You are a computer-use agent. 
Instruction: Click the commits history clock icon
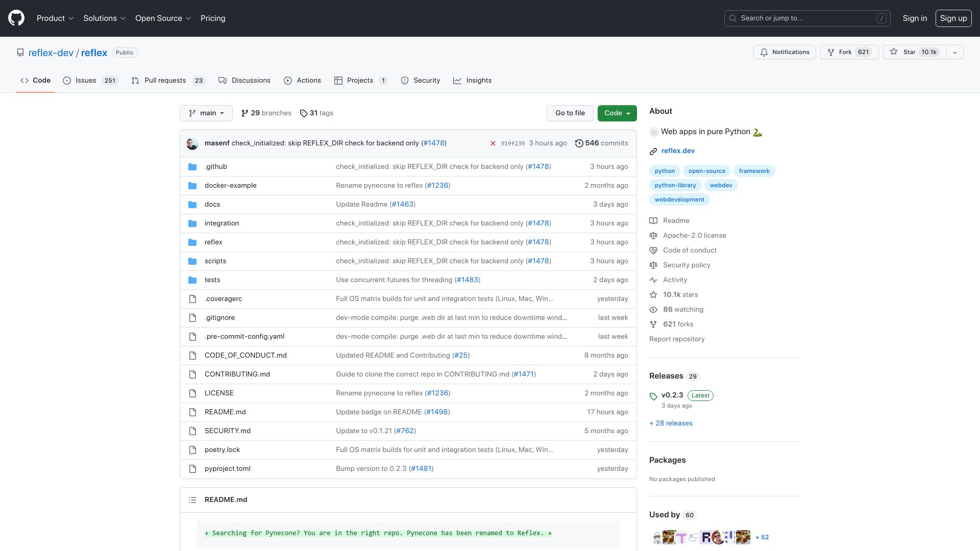[579, 143]
